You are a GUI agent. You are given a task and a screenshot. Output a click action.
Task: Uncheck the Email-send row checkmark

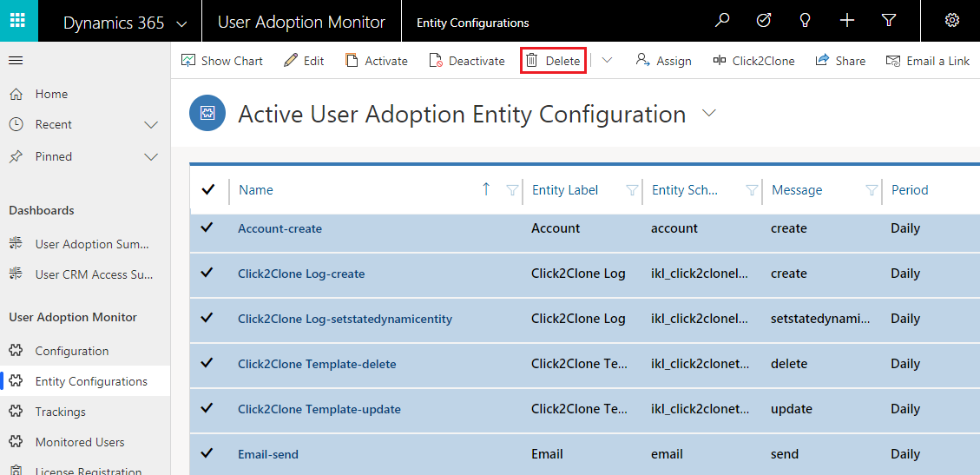click(x=207, y=453)
